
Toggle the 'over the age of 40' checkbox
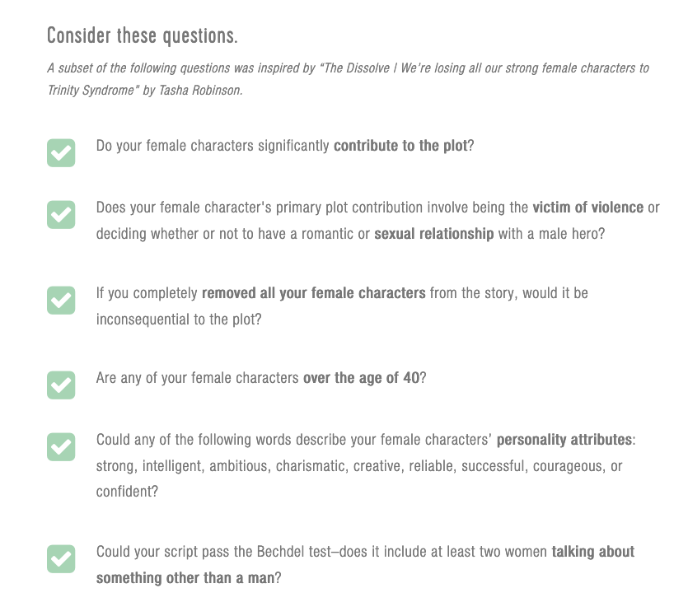pyautogui.click(x=61, y=385)
